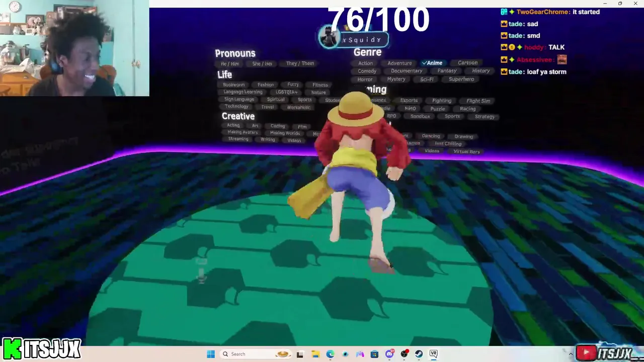
Task: Open Task View from the taskbar
Action: (x=300, y=354)
